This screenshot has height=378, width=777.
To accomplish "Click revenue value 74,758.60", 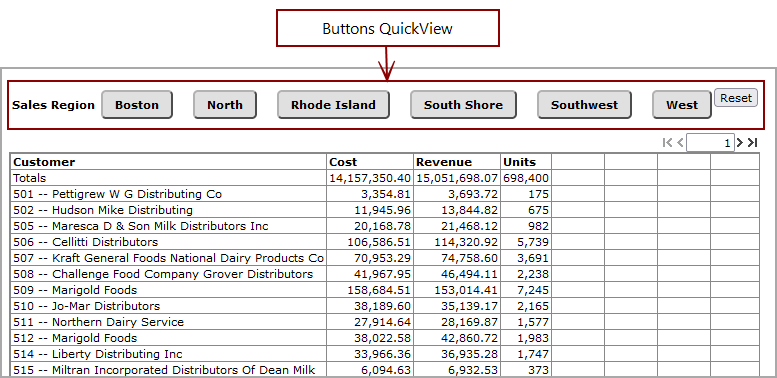I will click(457, 258).
